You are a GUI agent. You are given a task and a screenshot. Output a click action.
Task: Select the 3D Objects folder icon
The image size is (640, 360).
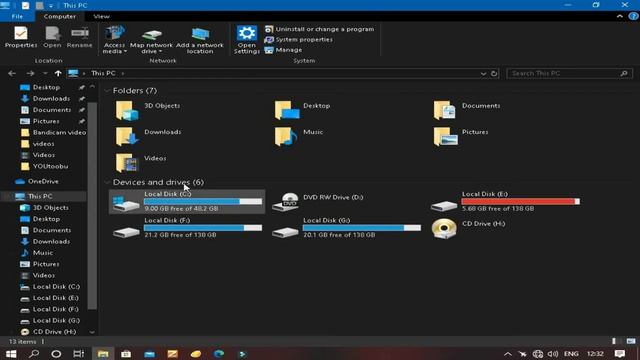pyautogui.click(x=127, y=110)
